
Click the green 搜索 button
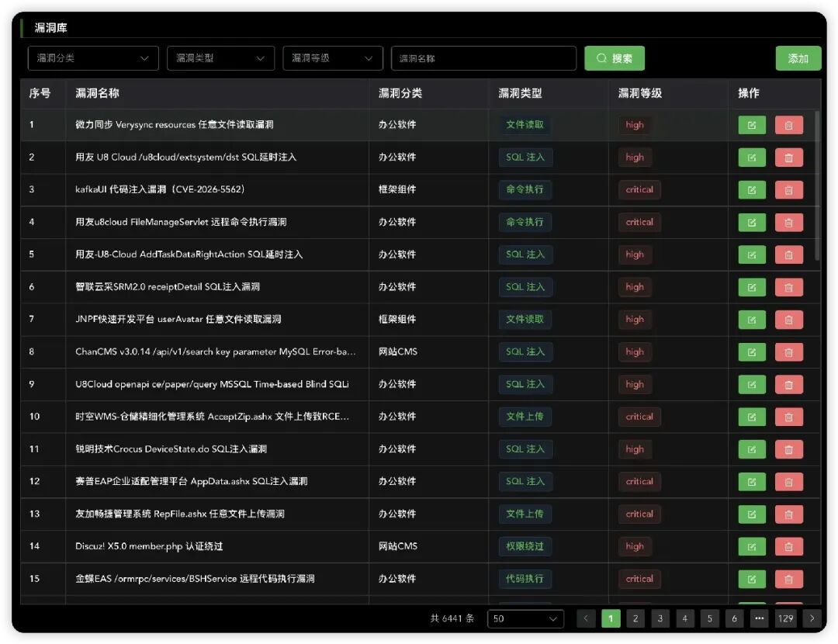pos(614,58)
